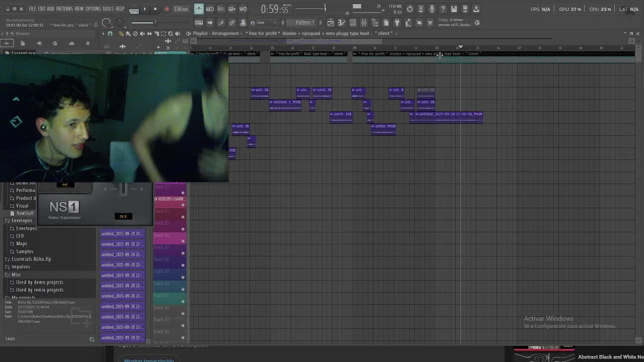The width and height of the screenshot is (644, 362).
Task: Expand the Impulses folder
Action: tap(21, 267)
